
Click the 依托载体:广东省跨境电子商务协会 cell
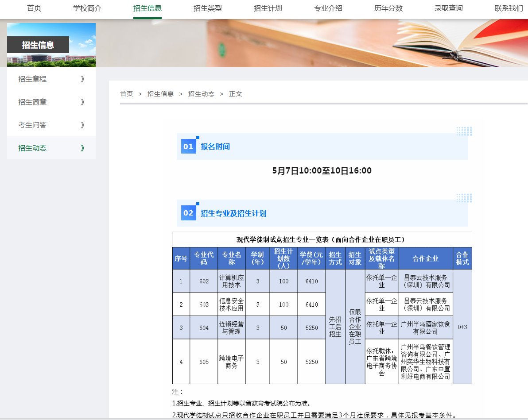[382, 362]
